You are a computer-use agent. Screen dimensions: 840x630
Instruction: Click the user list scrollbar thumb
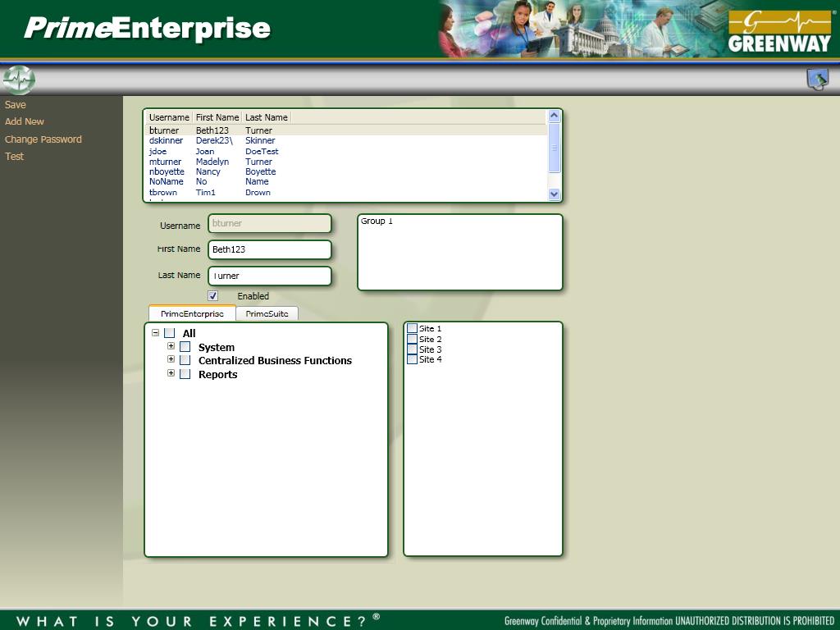[x=555, y=148]
